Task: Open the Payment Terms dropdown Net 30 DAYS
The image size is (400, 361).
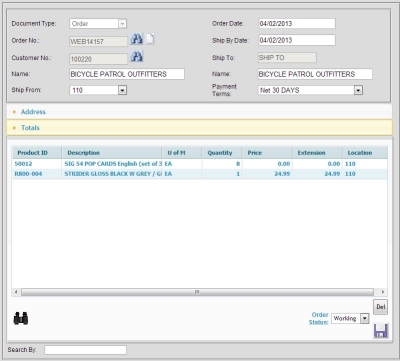Action: coord(358,90)
